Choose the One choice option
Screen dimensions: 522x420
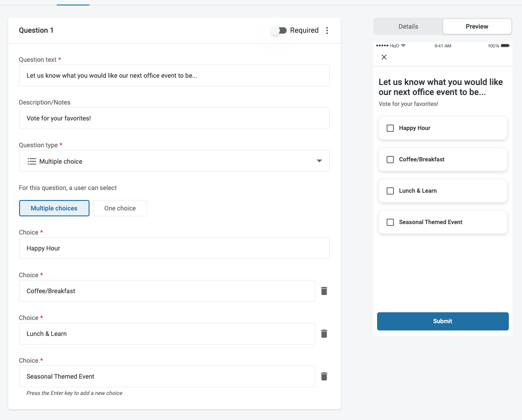120,208
